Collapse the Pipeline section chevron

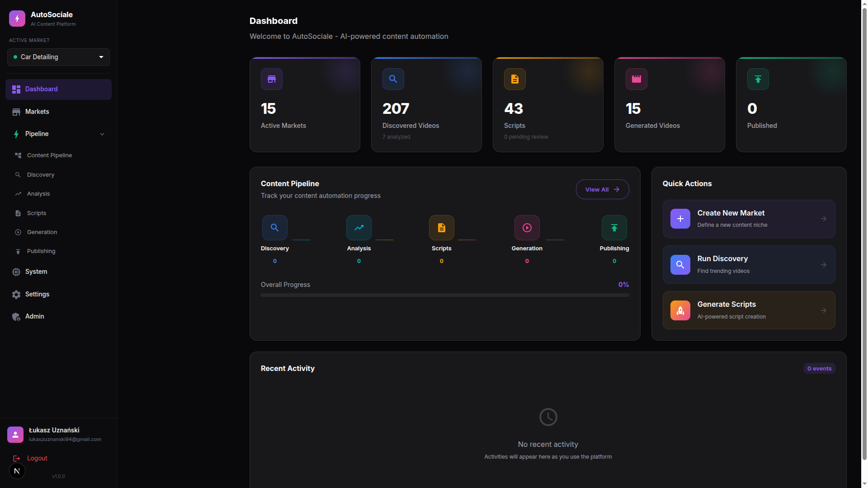[102, 134]
